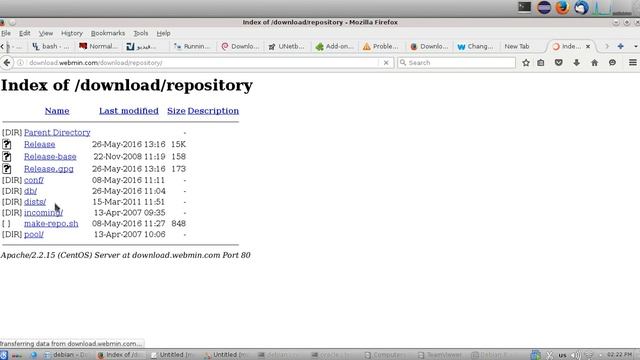
Task: Open the make-repo.sh file
Action: 51,224
